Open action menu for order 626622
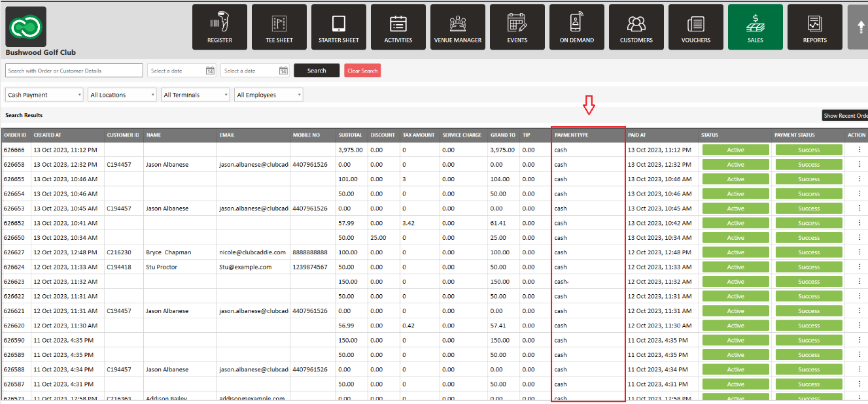 [859, 296]
